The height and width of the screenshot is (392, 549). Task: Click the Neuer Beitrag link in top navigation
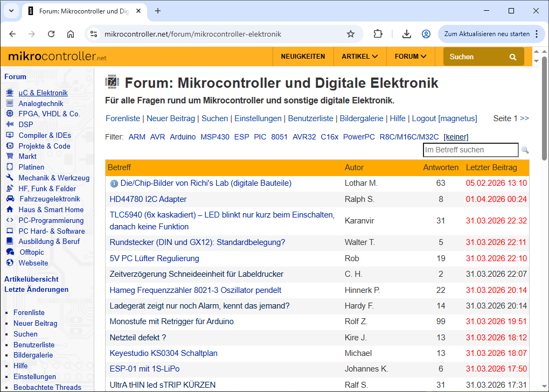171,118
